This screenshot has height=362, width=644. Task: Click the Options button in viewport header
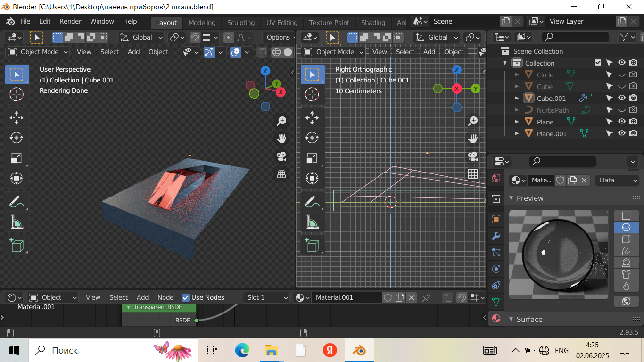pyautogui.click(x=278, y=37)
